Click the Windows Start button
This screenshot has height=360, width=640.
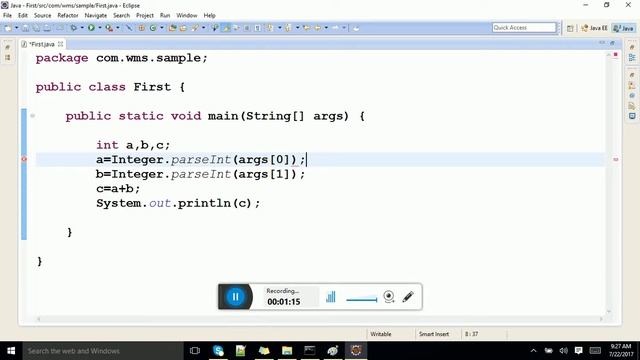click(11, 351)
